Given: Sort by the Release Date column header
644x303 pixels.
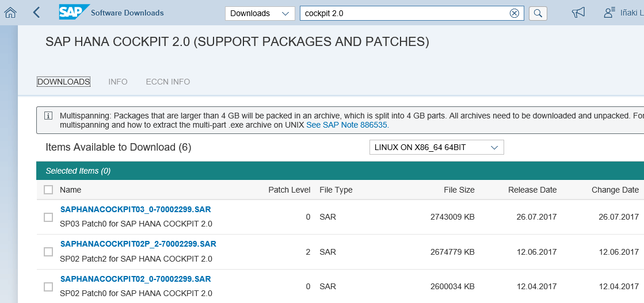Looking at the screenshot, I should [x=532, y=190].
